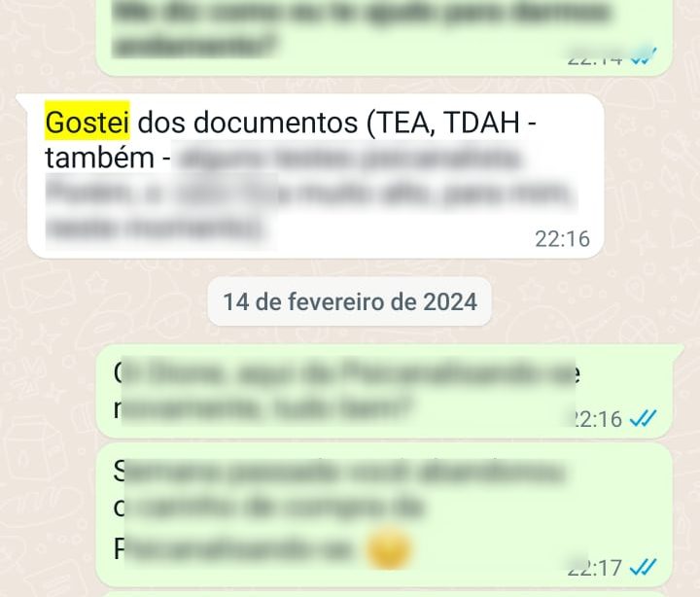Click the 22:17 timestamp in the green bubble
This screenshot has height=597, width=700.
(x=594, y=568)
